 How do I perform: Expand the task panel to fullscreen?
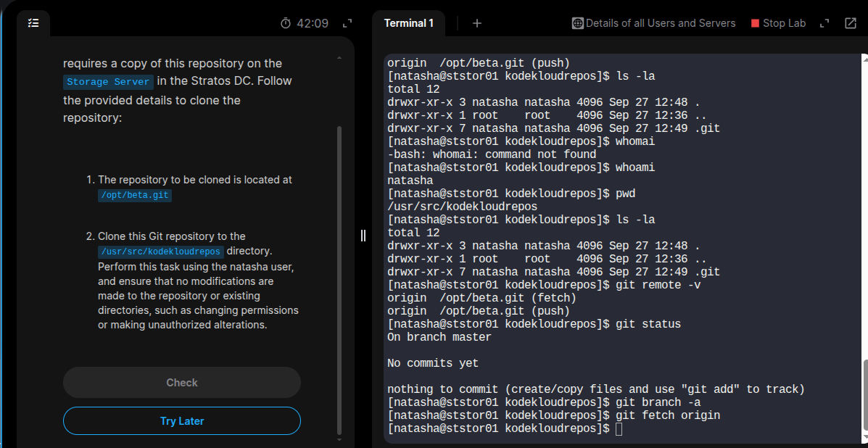click(347, 23)
